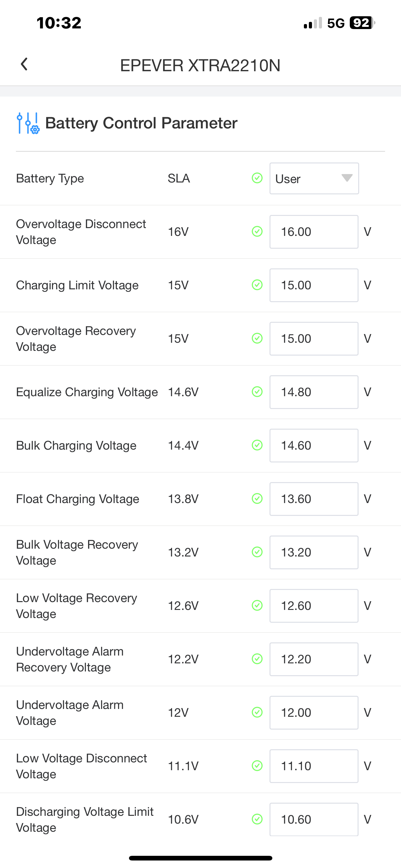Tap green check for Low Voltage Disconnect
This screenshot has width=401, height=868.
(x=257, y=766)
